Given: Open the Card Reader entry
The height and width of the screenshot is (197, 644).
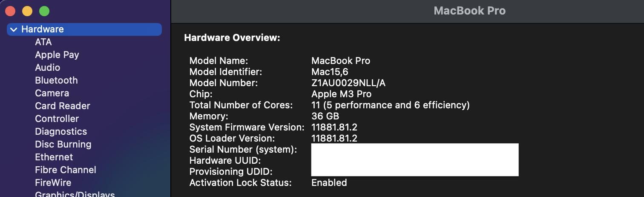Looking at the screenshot, I should coord(63,106).
